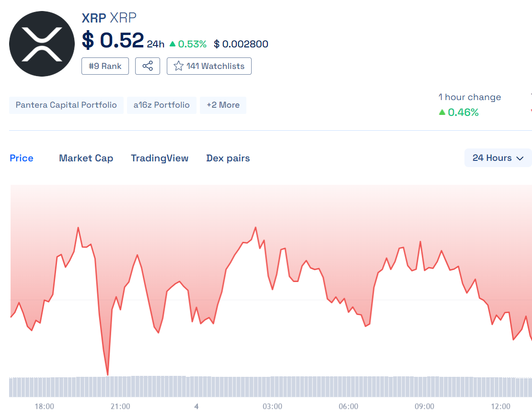532x418 pixels.
Task: Click the XRP coin logo
Action: pos(42,44)
